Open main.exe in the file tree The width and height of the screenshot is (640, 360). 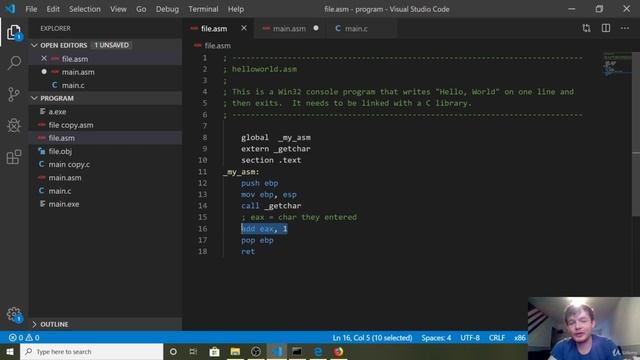(x=105, y=204)
